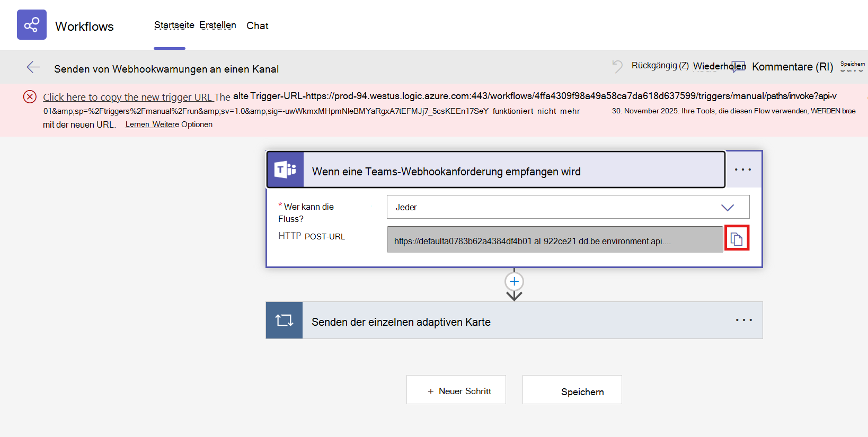
Task: Collapse the Wenn eine Teams-Webhookanforderung empfangen wird header
Action: pyautogui.click(x=496, y=170)
